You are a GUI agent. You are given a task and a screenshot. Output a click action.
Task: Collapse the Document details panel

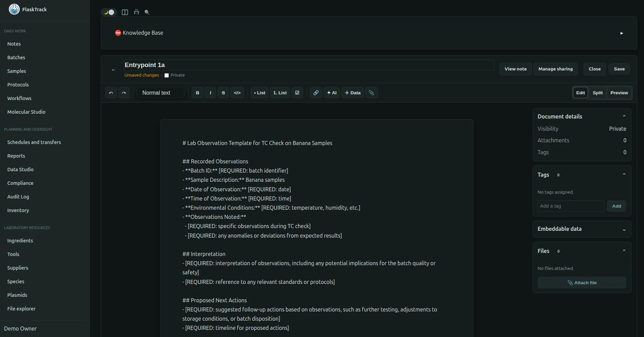[624, 116]
